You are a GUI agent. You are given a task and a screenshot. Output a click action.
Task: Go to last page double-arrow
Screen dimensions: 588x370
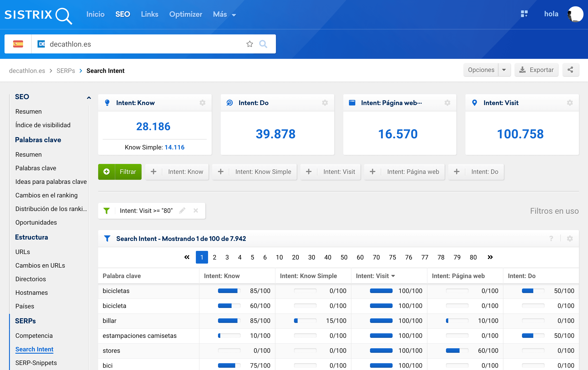point(490,257)
